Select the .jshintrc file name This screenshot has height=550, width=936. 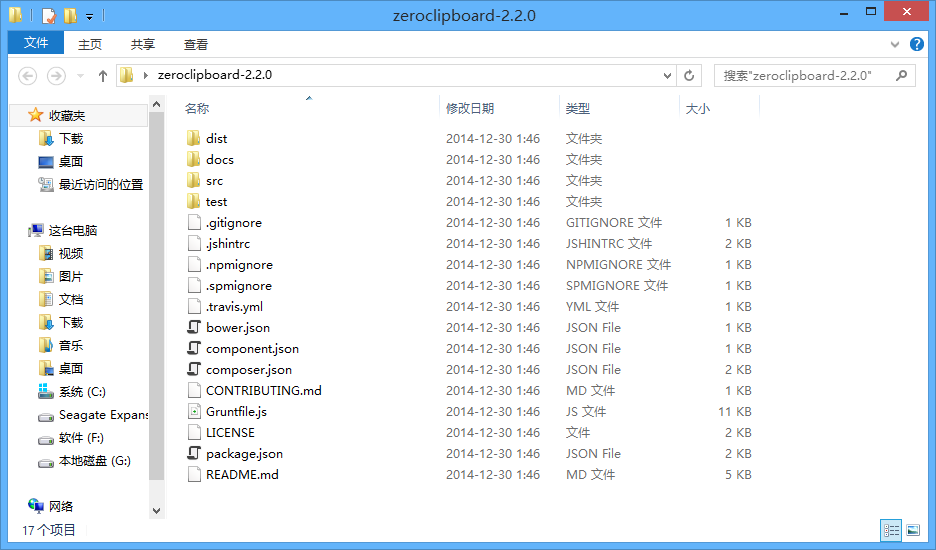228,244
